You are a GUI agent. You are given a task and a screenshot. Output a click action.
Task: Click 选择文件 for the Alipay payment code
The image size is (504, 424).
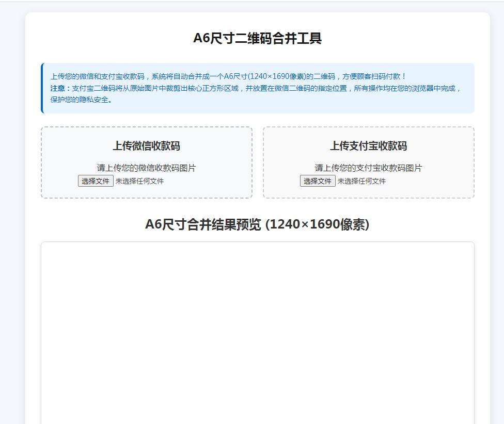(317, 181)
